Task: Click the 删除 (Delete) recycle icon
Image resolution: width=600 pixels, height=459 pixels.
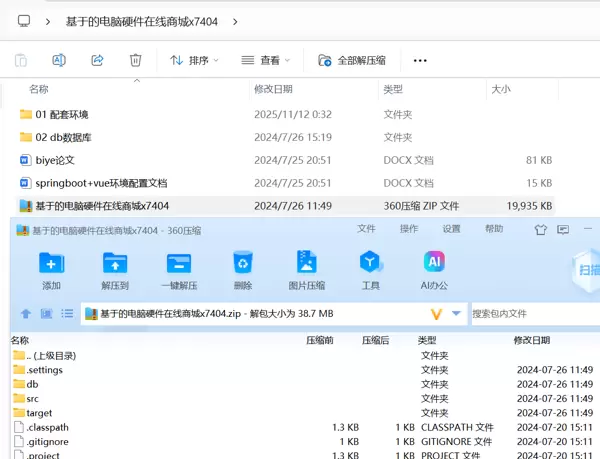Action: tap(243, 263)
